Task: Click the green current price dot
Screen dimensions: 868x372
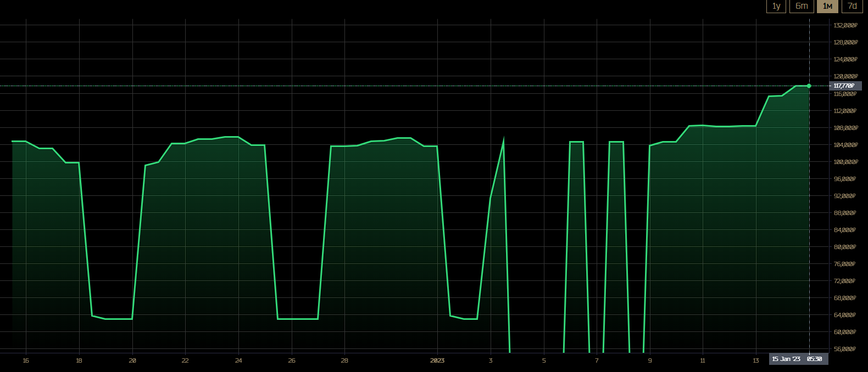Action: tap(809, 86)
